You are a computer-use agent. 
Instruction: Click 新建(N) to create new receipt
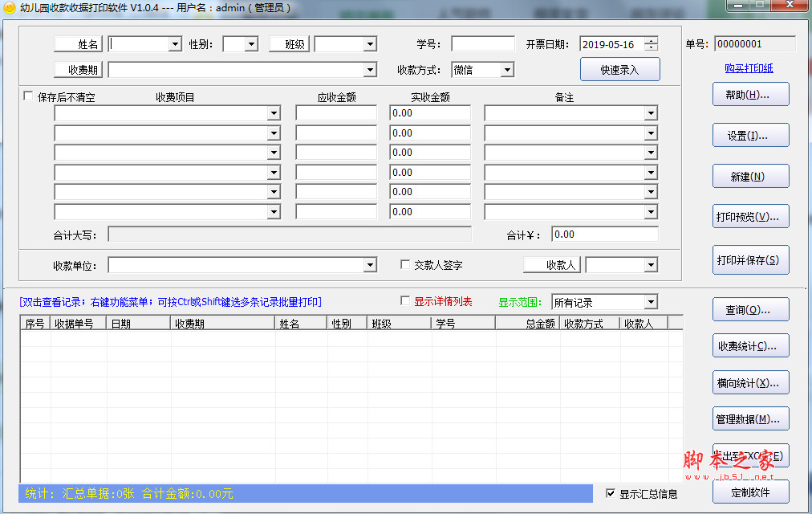[x=749, y=176]
